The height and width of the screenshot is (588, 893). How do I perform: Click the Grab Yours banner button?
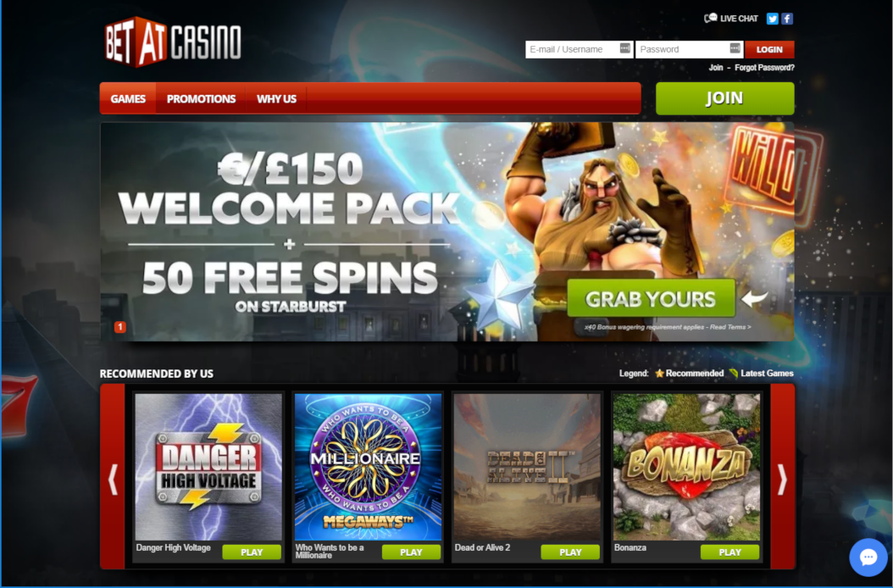pos(651,298)
